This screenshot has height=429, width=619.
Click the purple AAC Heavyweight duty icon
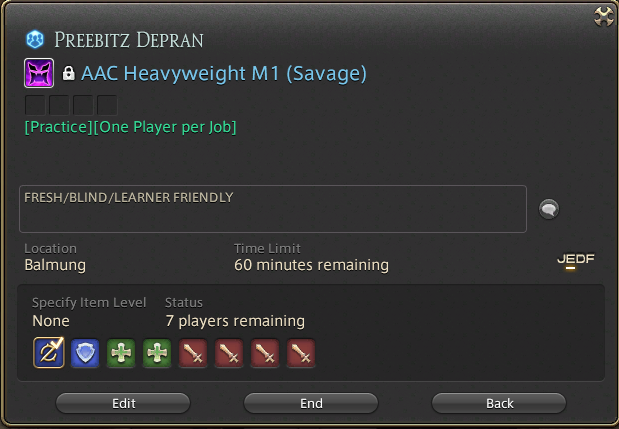39,73
